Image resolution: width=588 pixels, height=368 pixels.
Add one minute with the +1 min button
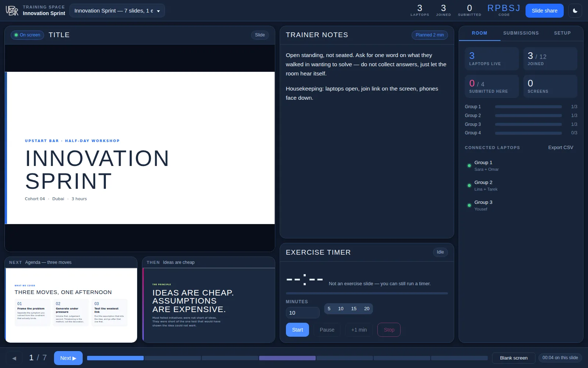[x=359, y=330]
